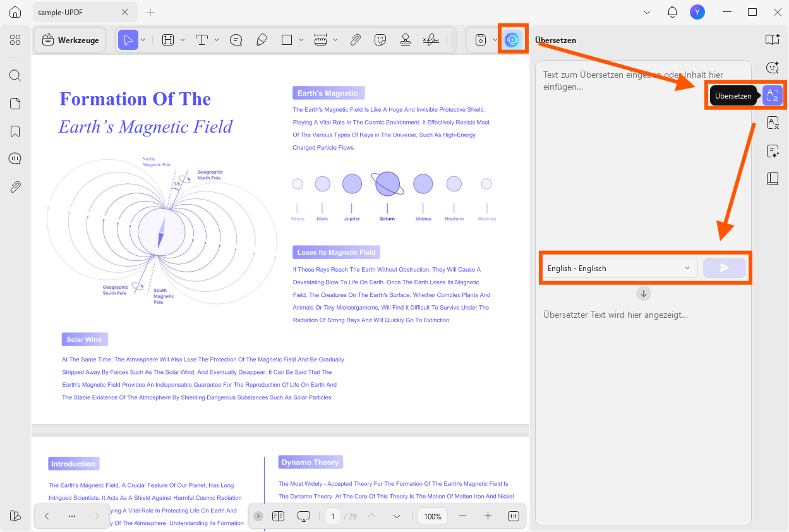This screenshot has height=532, width=789.
Task: Start slideshow presentation mode icon
Action: [304, 516]
